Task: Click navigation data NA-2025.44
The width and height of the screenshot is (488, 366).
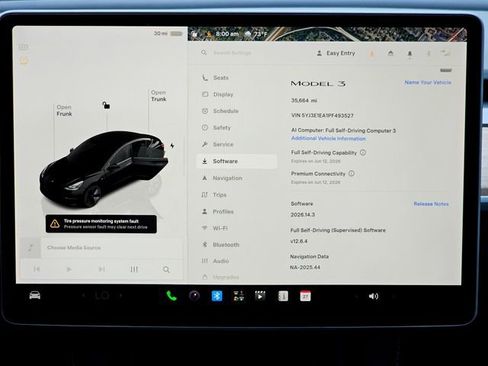Action: tap(305, 267)
